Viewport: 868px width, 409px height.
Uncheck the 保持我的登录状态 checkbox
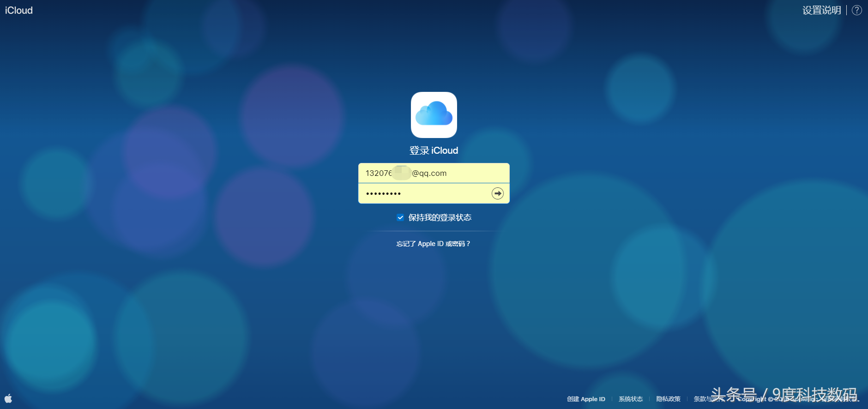(x=400, y=217)
